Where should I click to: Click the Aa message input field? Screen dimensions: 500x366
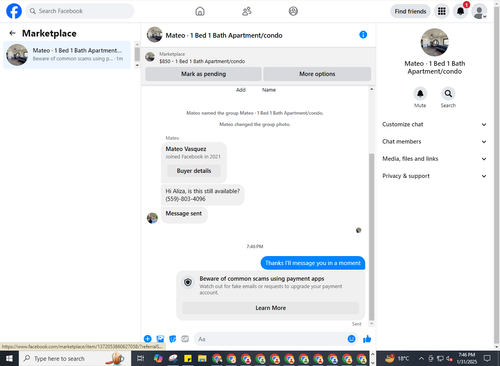click(270, 339)
